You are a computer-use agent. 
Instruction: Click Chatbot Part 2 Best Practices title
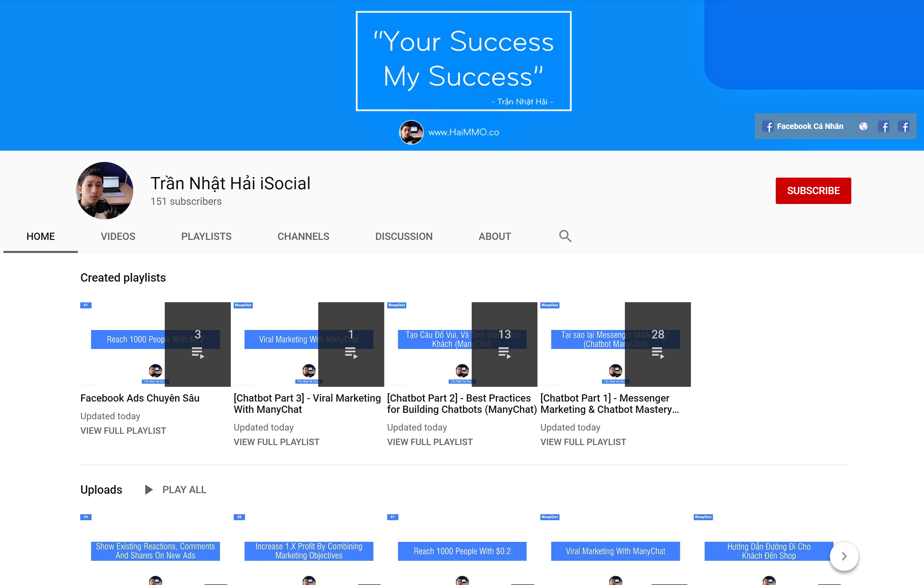[x=462, y=404]
